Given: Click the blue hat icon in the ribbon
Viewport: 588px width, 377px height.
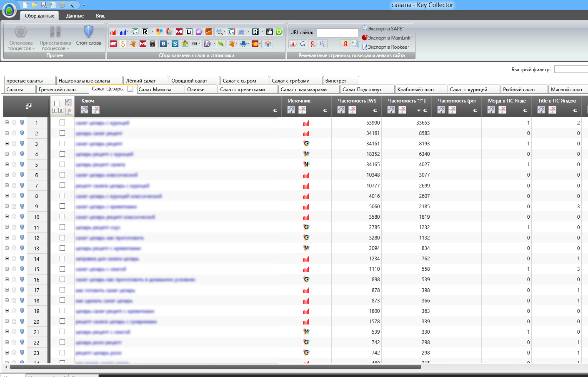Looking at the screenshot, I should point(243,44).
